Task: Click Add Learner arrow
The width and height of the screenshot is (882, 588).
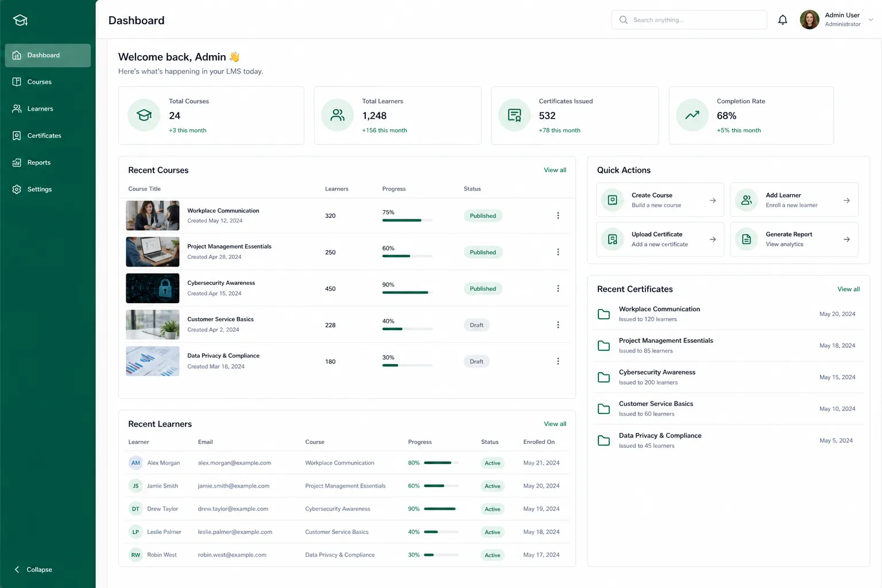Action: [x=846, y=200]
